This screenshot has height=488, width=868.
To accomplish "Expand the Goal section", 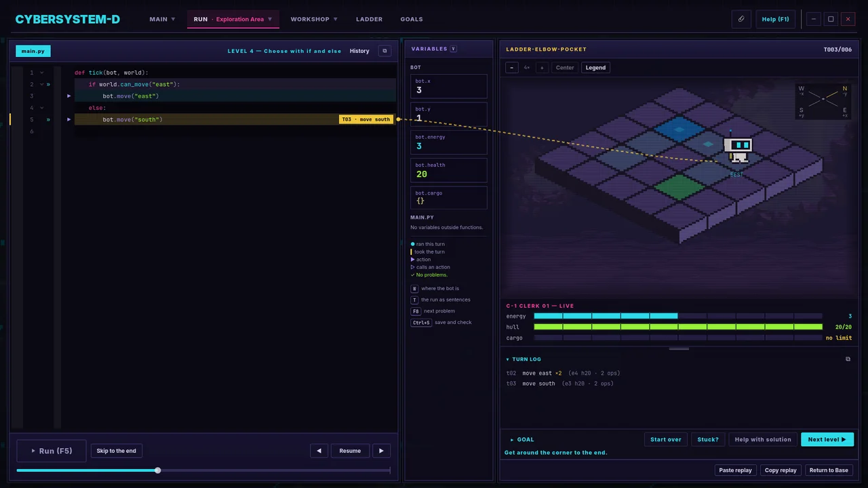I will pos(522,439).
